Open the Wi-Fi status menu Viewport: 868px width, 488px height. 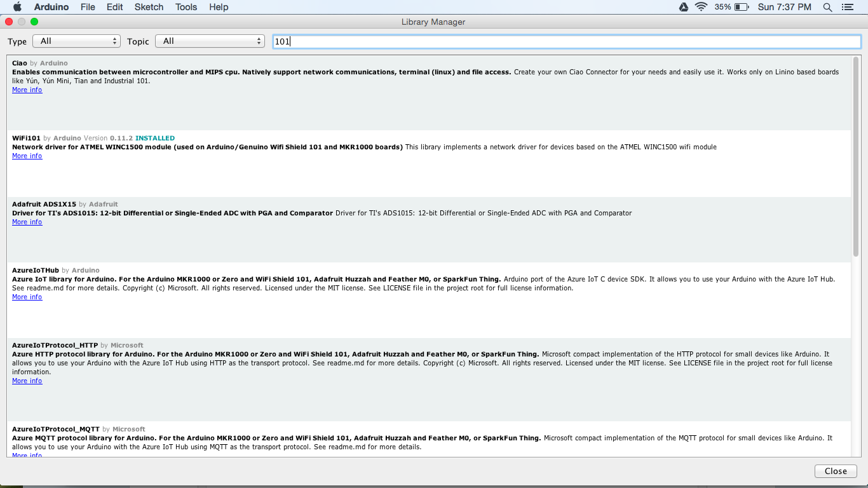point(702,7)
